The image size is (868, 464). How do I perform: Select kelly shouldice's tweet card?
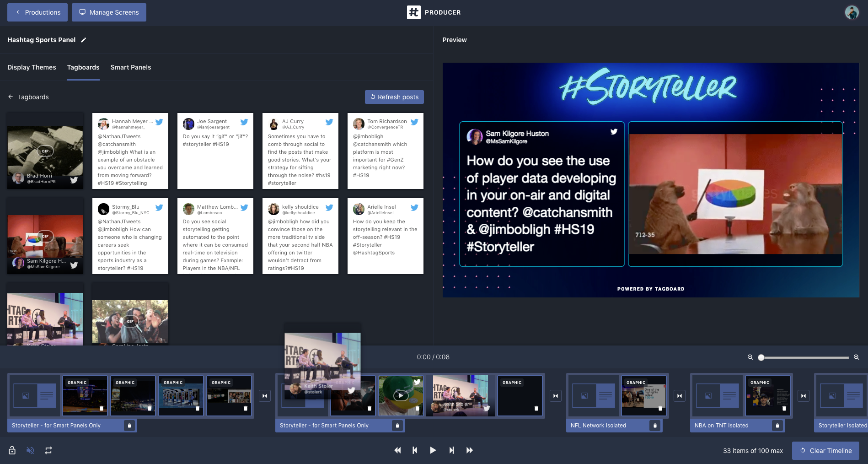coord(300,236)
